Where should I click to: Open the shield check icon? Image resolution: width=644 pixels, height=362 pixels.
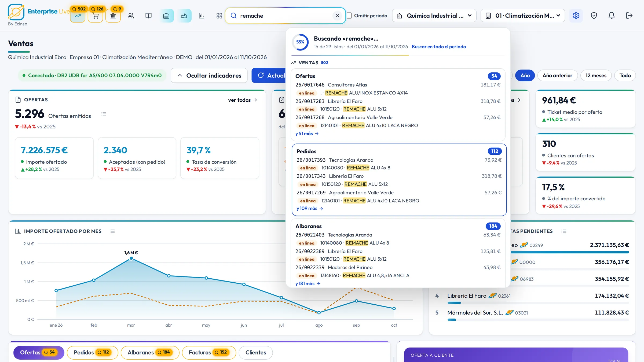(594, 16)
